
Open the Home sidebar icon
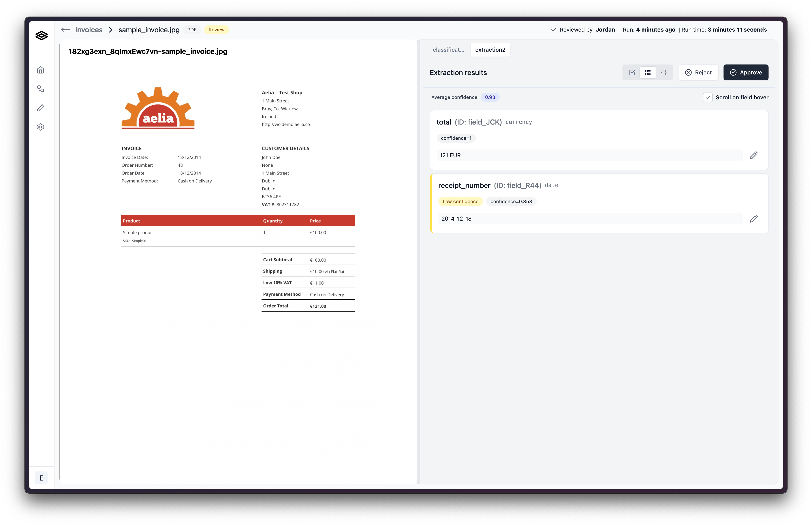(41, 70)
